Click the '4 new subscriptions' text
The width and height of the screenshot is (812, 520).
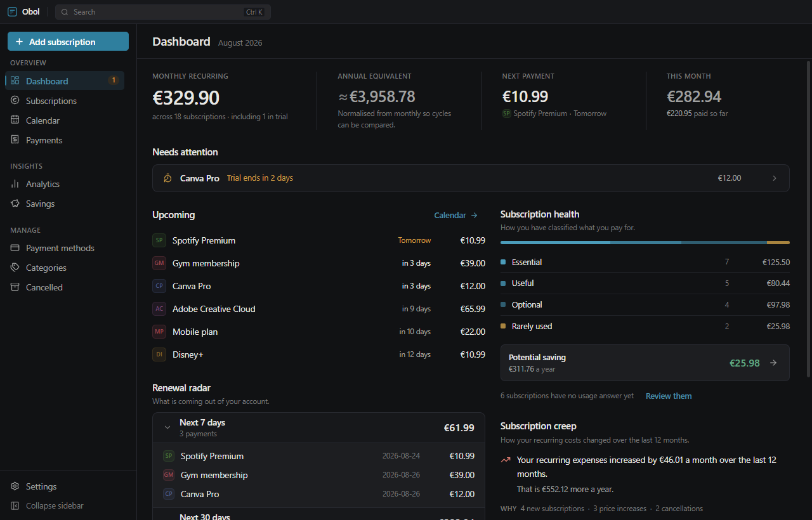[552, 509]
